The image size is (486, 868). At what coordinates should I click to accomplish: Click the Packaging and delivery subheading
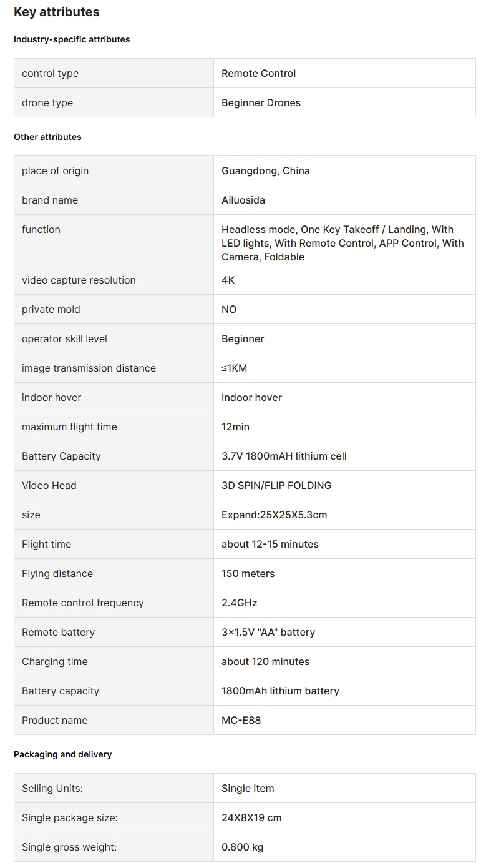coord(62,754)
